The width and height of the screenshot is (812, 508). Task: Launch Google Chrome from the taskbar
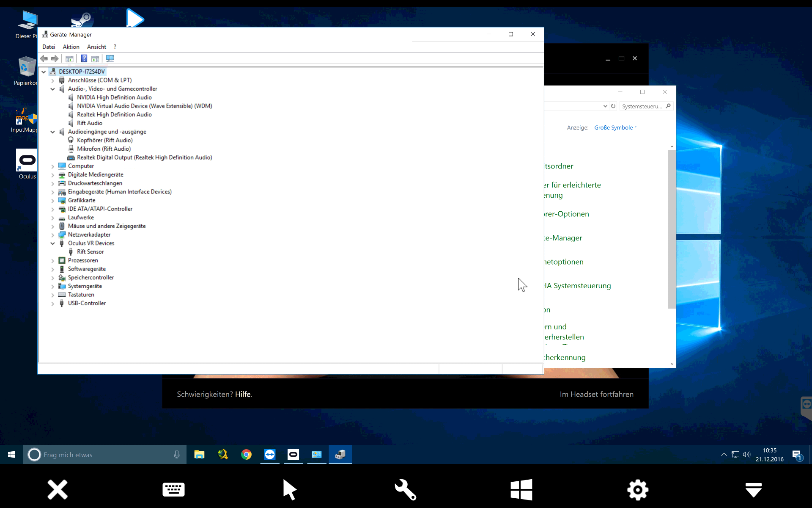(246, 455)
